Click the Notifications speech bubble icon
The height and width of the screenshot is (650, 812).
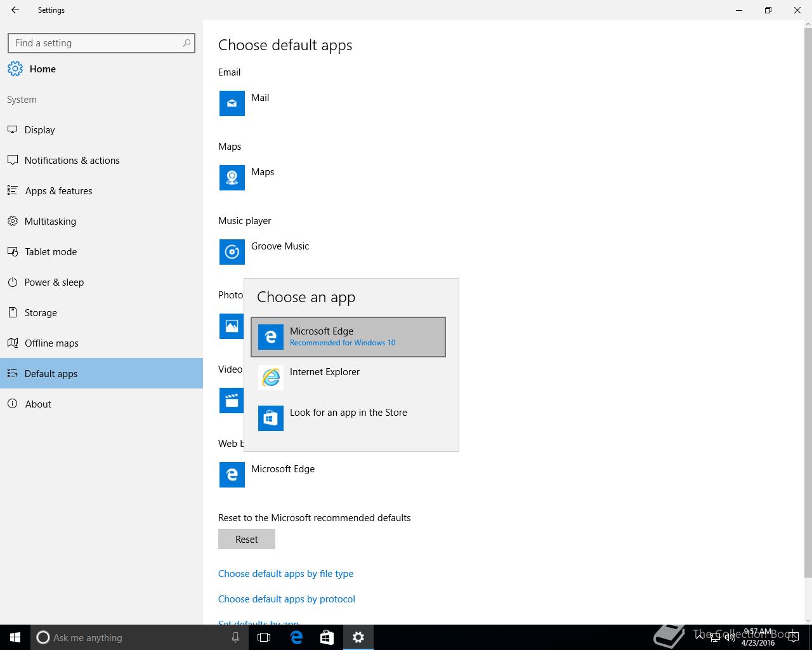tap(12, 160)
